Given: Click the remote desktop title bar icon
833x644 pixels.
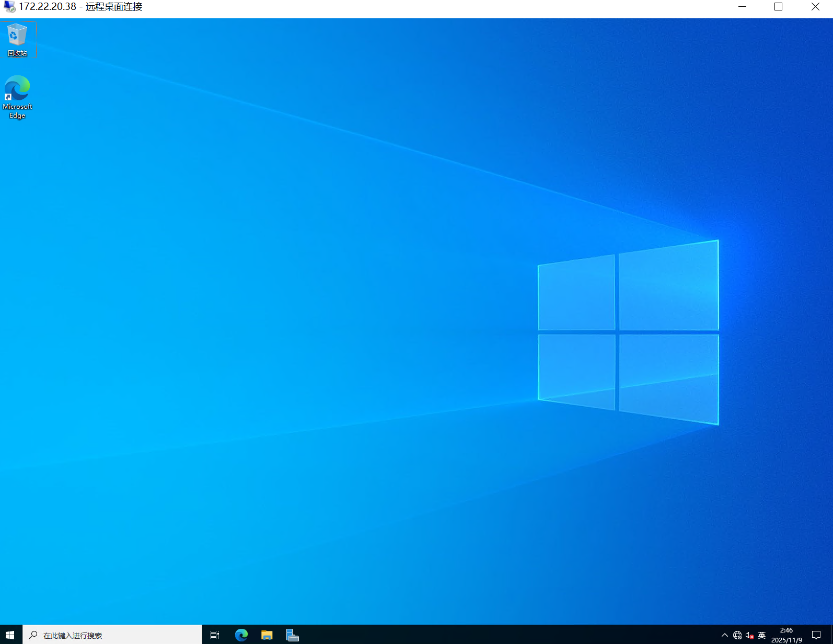Looking at the screenshot, I should (9, 7).
